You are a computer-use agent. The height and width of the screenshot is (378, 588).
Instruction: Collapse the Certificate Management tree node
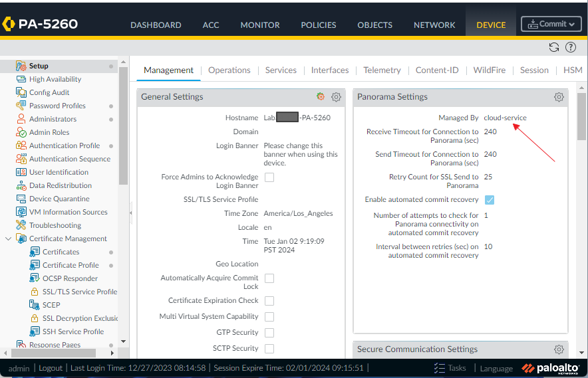tap(8, 238)
